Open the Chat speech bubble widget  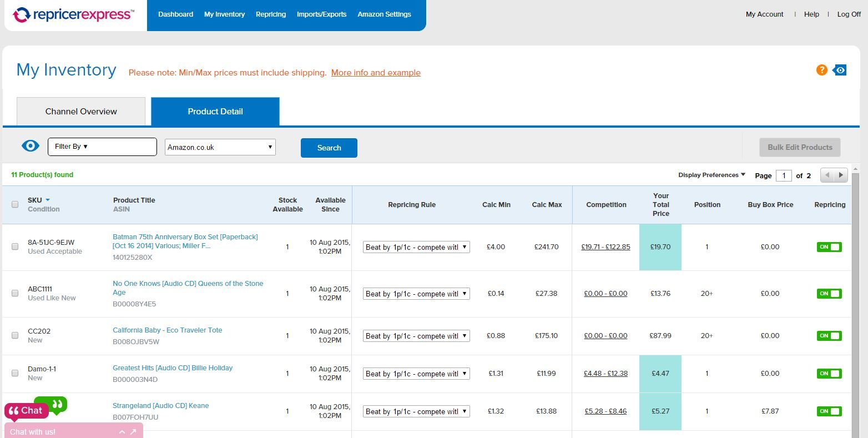point(26,410)
